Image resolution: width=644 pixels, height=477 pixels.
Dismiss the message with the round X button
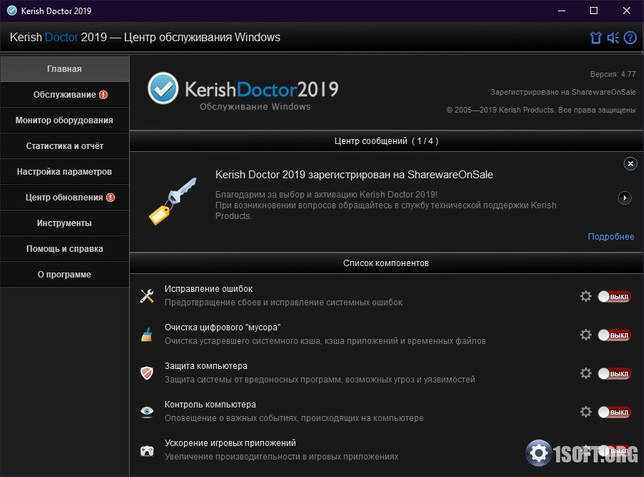click(630, 164)
